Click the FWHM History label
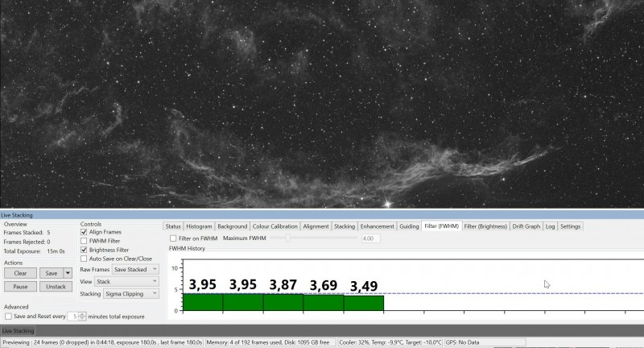644x348 pixels. (x=187, y=249)
